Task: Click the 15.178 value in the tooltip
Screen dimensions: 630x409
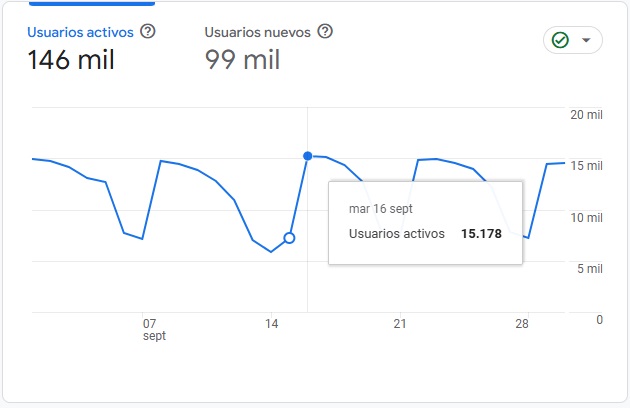Action: (x=480, y=234)
